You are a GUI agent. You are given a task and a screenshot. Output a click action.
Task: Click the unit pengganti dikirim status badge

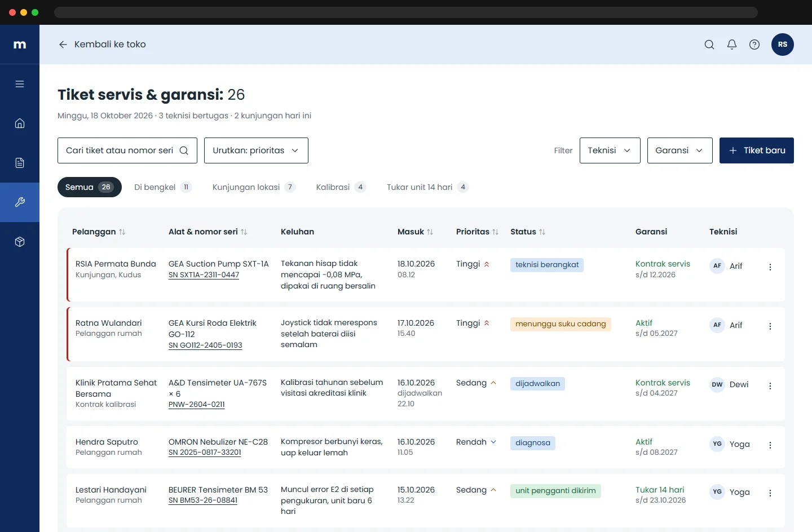click(555, 491)
